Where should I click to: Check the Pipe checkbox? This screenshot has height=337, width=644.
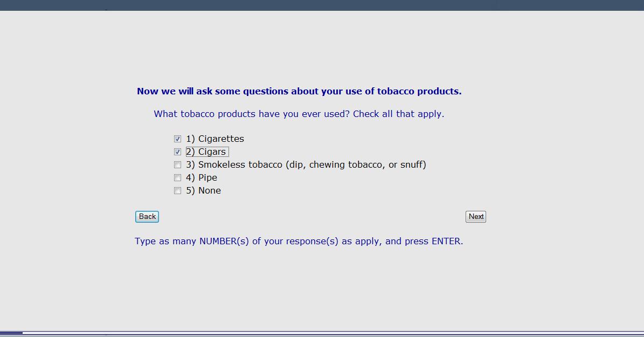click(177, 178)
